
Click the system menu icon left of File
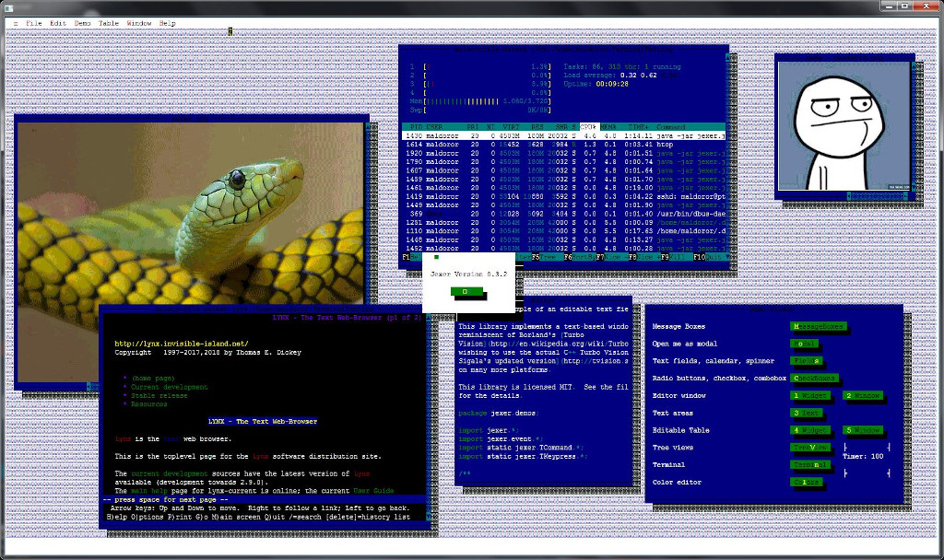coord(15,22)
